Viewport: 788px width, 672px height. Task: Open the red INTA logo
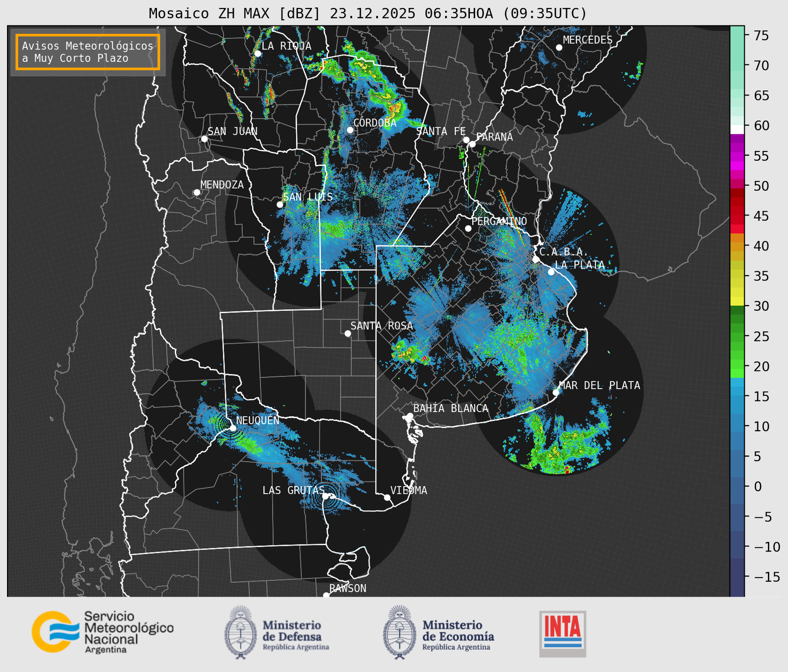click(563, 634)
